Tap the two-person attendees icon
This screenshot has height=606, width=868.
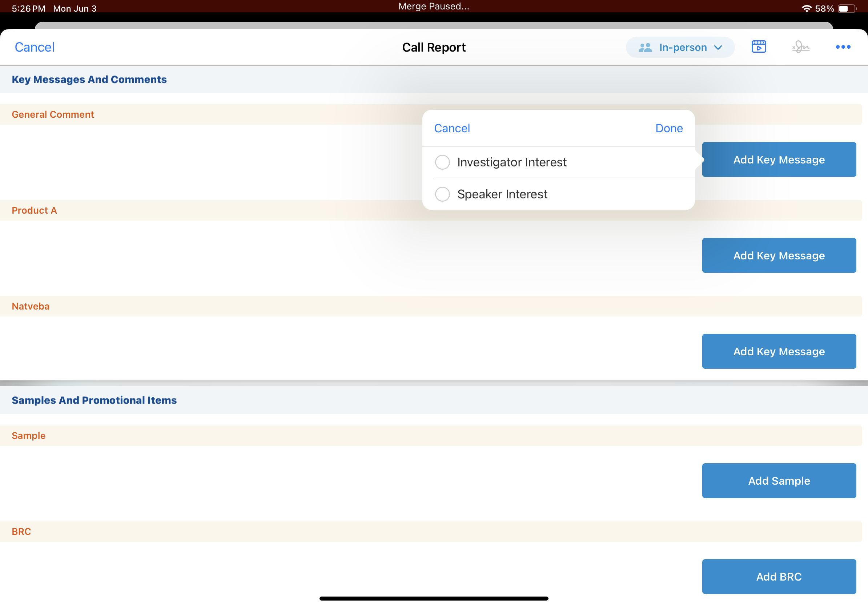(645, 47)
